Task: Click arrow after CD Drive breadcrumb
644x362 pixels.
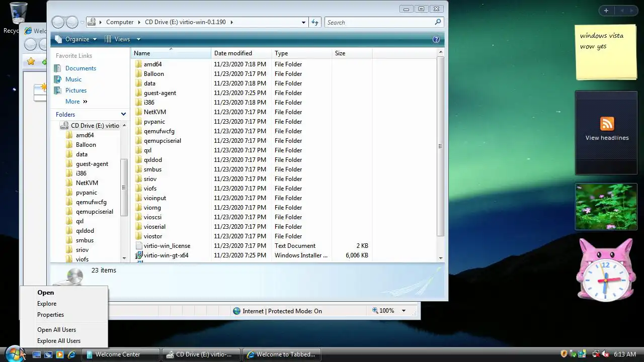Action: click(231, 22)
